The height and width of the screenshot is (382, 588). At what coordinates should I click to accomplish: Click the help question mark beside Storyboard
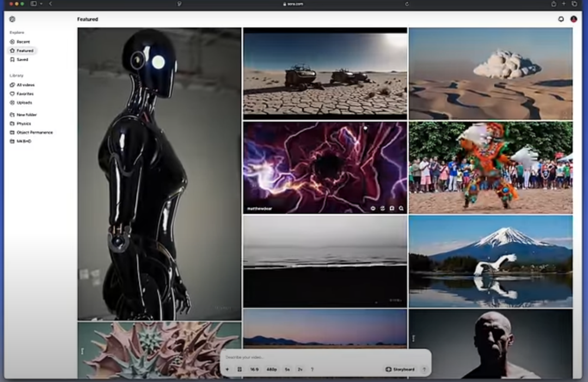click(x=424, y=369)
